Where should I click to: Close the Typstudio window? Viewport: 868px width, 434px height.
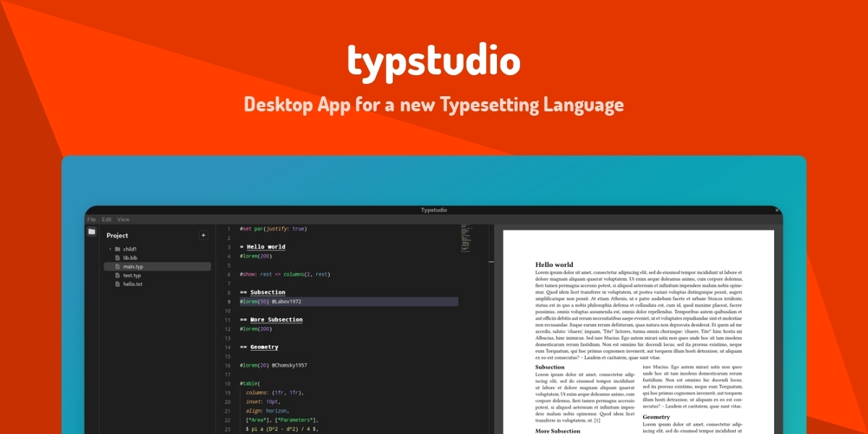(777, 210)
